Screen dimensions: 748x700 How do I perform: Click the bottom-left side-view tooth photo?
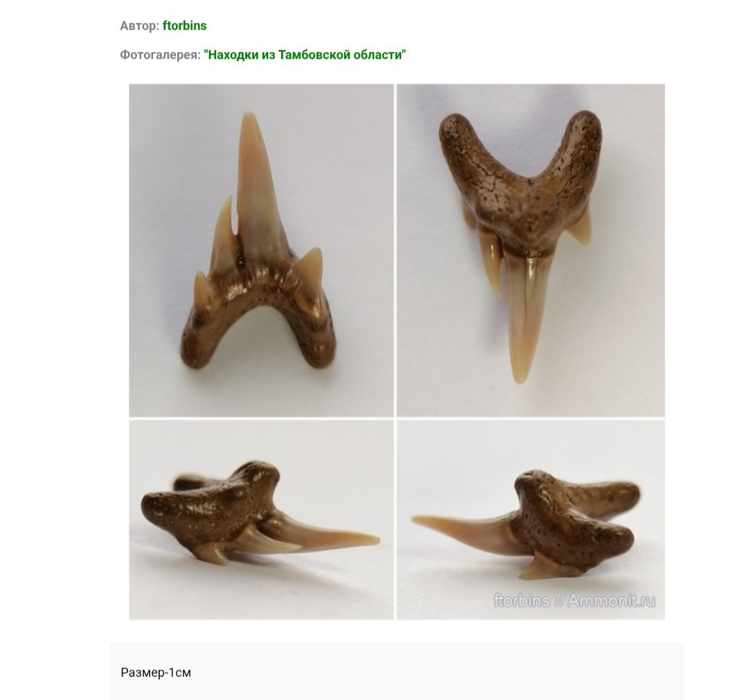point(261,520)
